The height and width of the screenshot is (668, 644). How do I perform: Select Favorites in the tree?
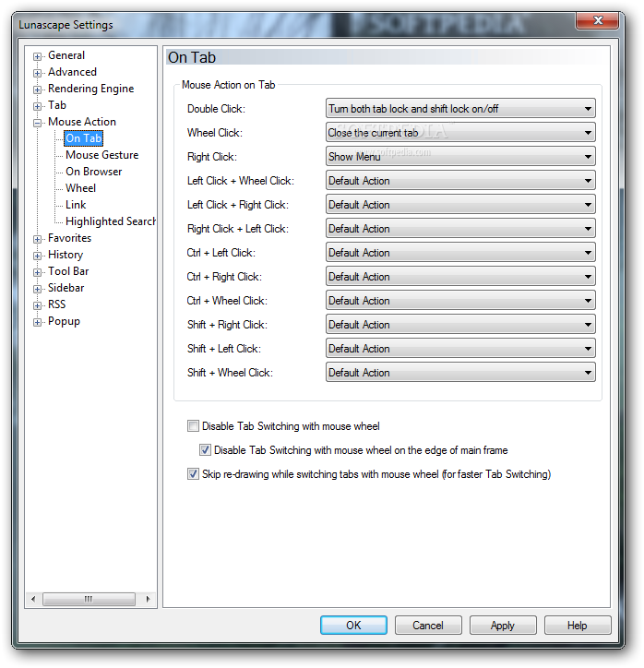[69, 238]
